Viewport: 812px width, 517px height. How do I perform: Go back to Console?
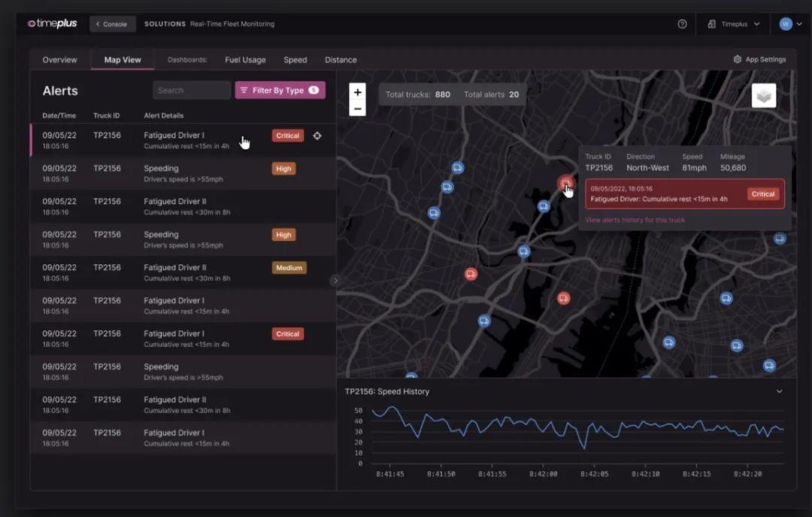pos(112,24)
